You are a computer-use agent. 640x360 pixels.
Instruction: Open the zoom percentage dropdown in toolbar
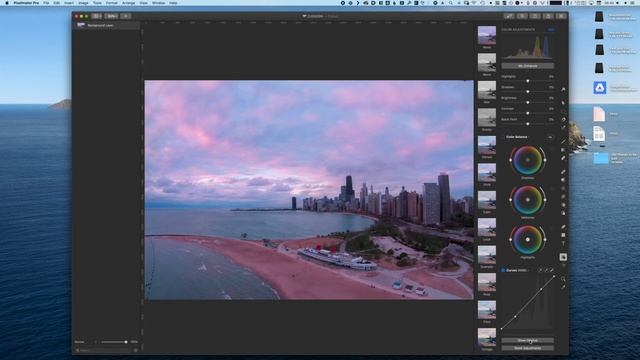[x=111, y=16]
